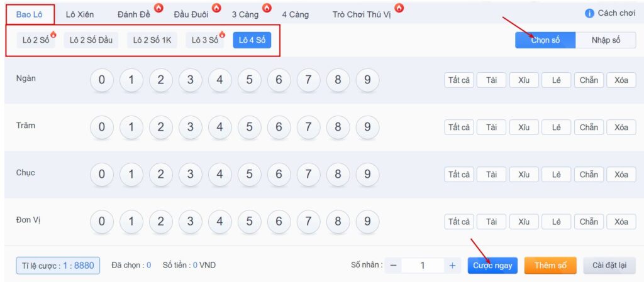The width and height of the screenshot is (644, 282).
Task: Place bet with Cược ngay
Action: [x=492, y=266]
